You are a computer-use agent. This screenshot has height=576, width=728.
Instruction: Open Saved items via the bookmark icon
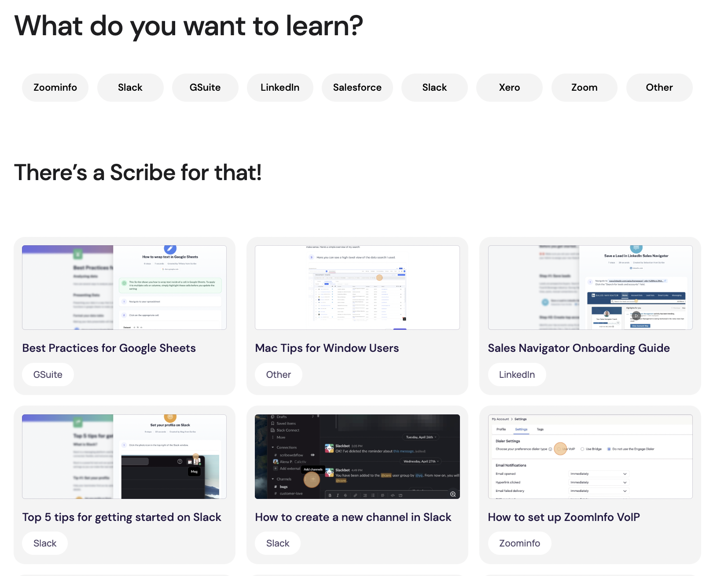[x=272, y=424]
